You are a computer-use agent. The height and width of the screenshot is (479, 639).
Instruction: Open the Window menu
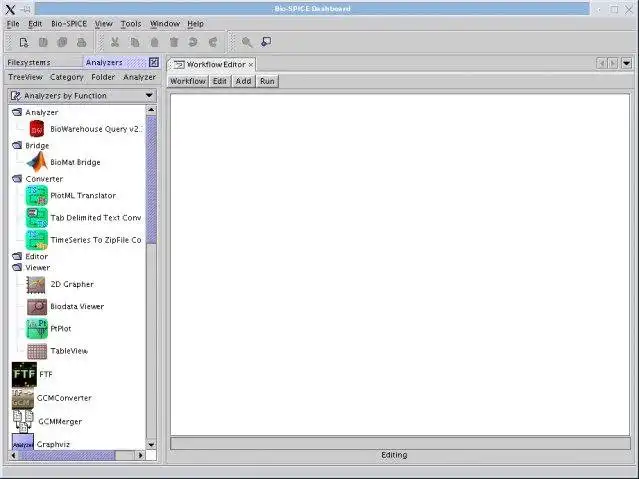pyautogui.click(x=165, y=24)
